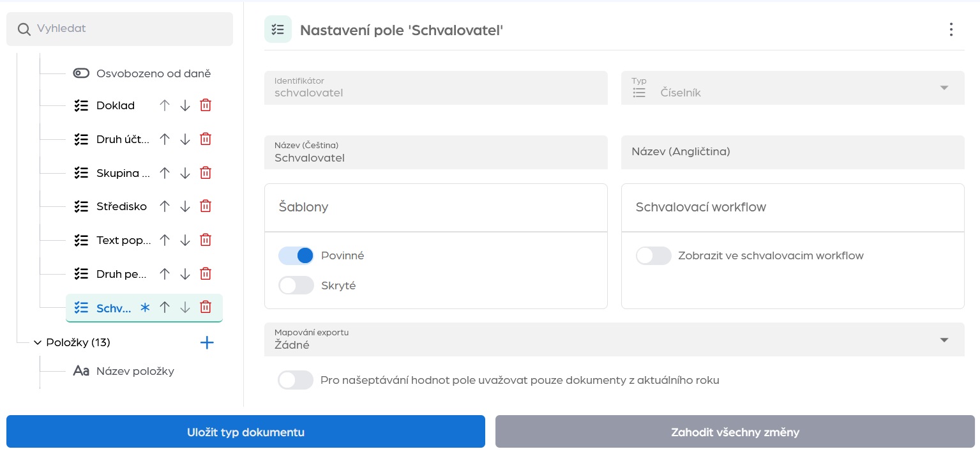Delete the selected Schv... field
Screen dimensions: 980x456
pos(206,308)
